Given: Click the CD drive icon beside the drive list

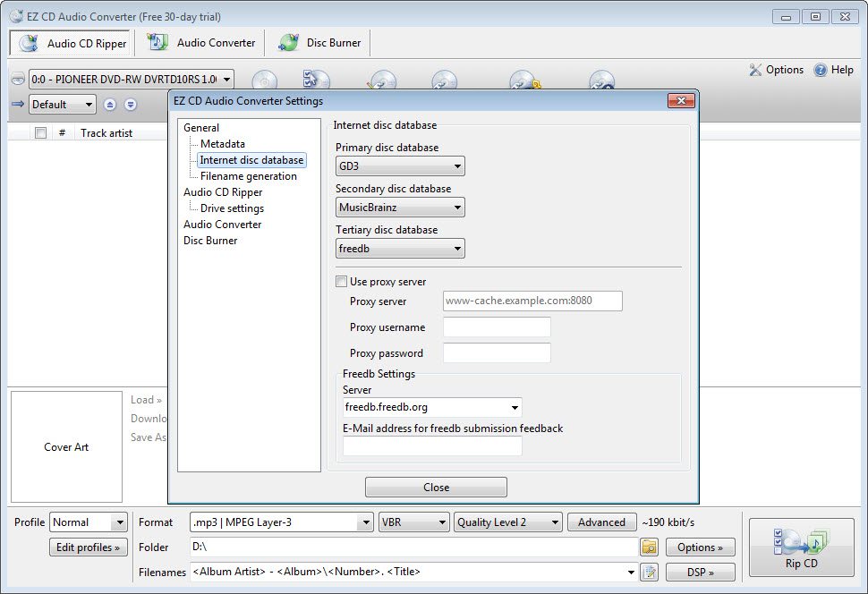Looking at the screenshot, I should tap(18, 79).
